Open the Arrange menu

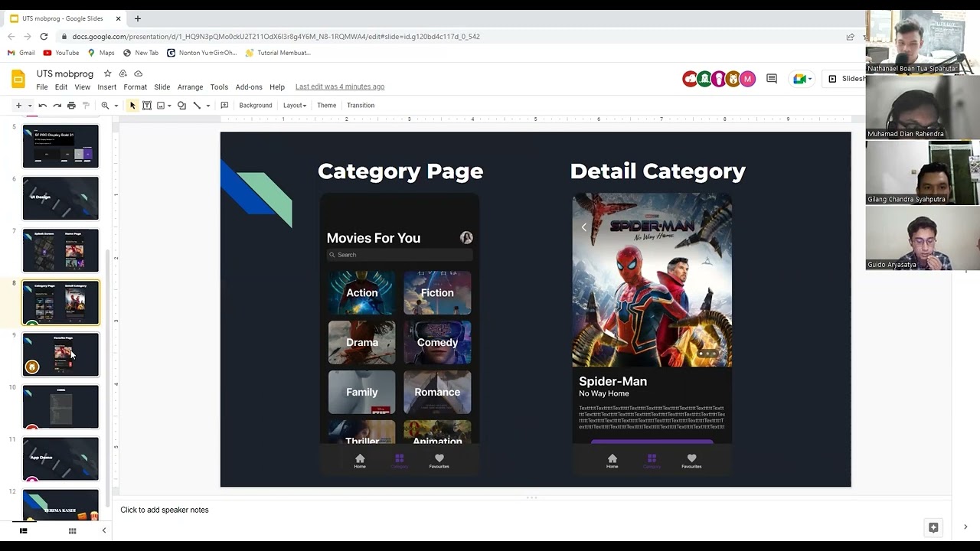click(x=191, y=87)
